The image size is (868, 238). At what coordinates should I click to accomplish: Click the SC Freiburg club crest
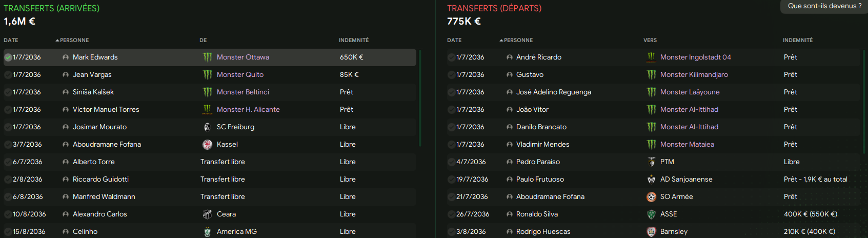click(x=207, y=127)
